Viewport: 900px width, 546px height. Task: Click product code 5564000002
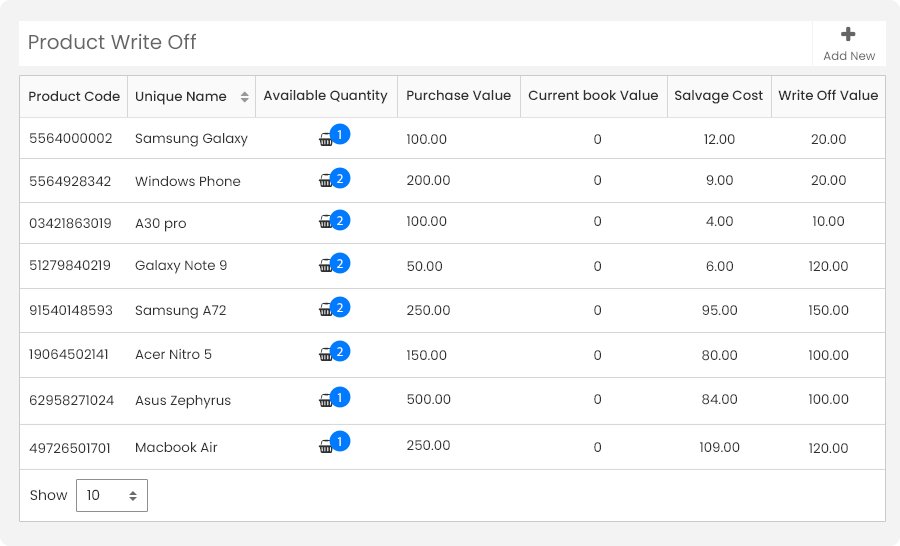pyautogui.click(x=71, y=138)
